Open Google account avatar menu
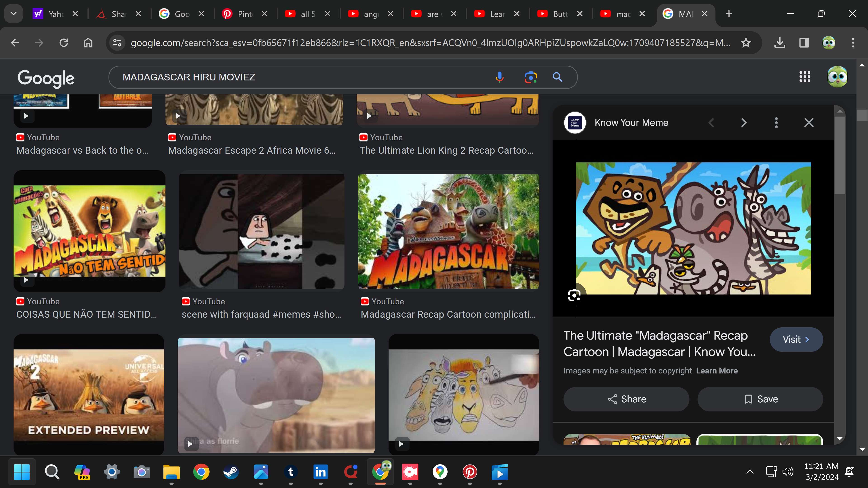This screenshot has height=488, width=868. click(x=837, y=77)
